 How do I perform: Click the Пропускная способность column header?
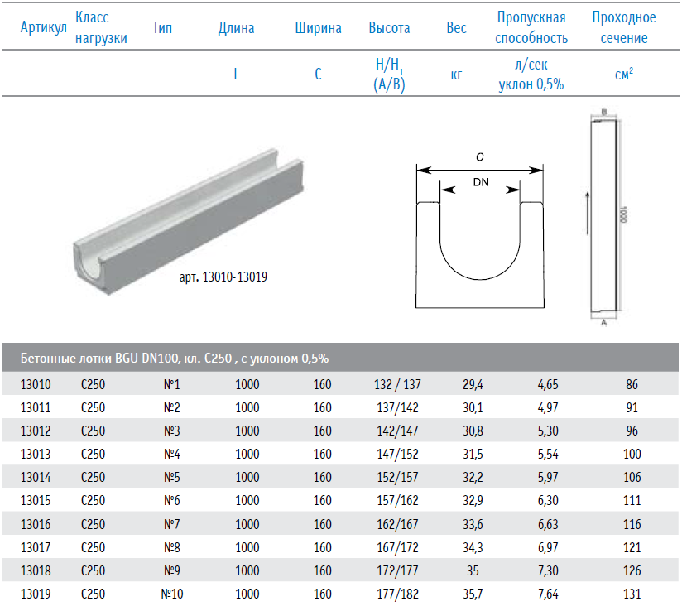531,27
